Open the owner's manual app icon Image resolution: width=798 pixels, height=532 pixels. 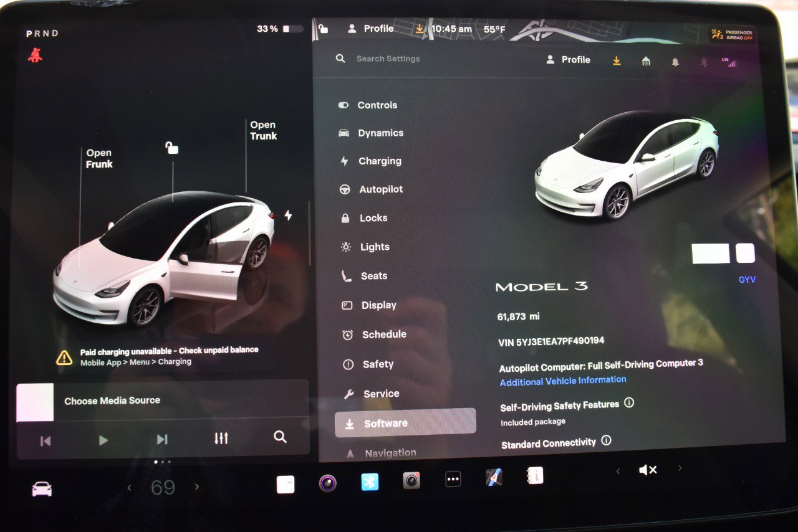(x=535, y=476)
